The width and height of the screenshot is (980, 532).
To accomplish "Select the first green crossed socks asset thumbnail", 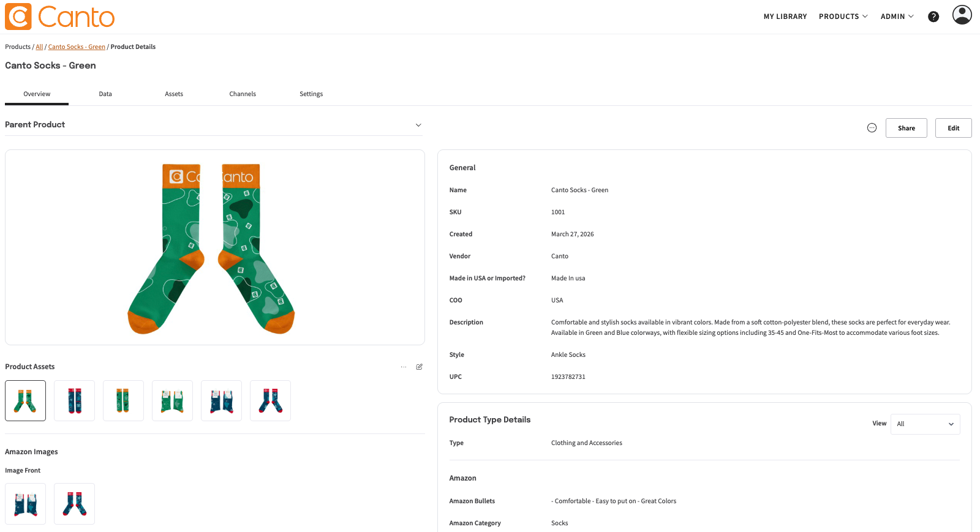I will [25, 400].
